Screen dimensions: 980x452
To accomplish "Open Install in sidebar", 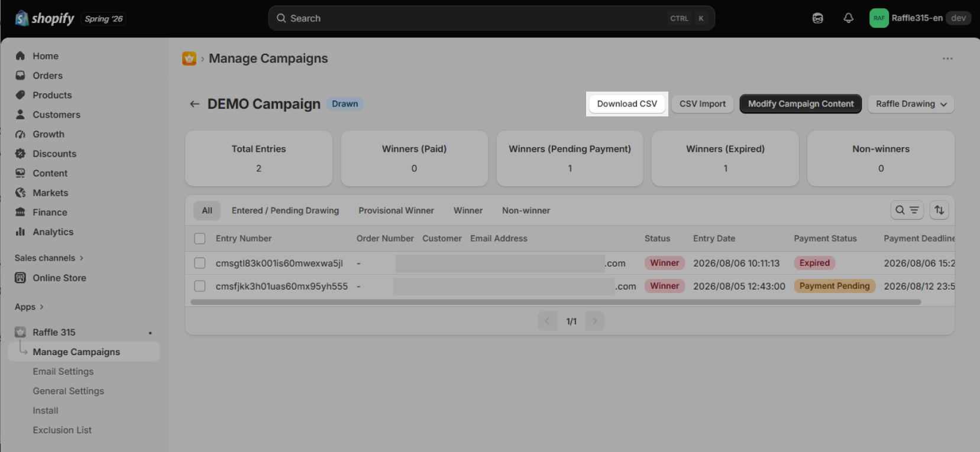I will click(46, 410).
